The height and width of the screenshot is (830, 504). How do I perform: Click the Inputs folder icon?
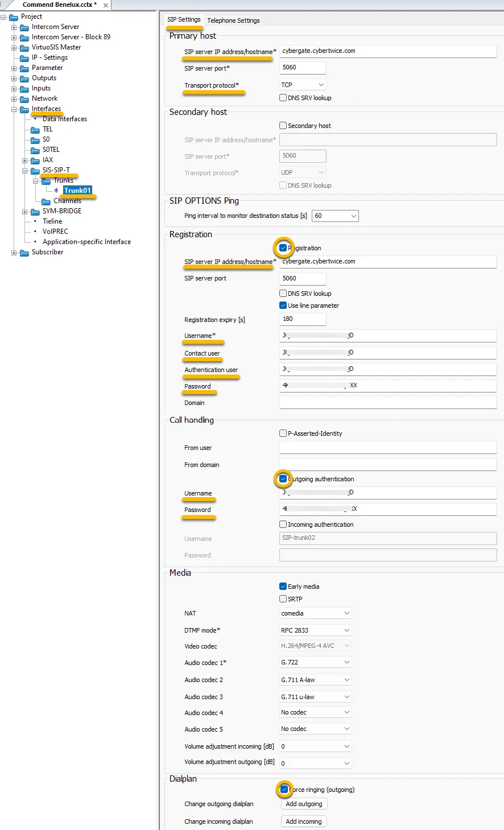24,89
